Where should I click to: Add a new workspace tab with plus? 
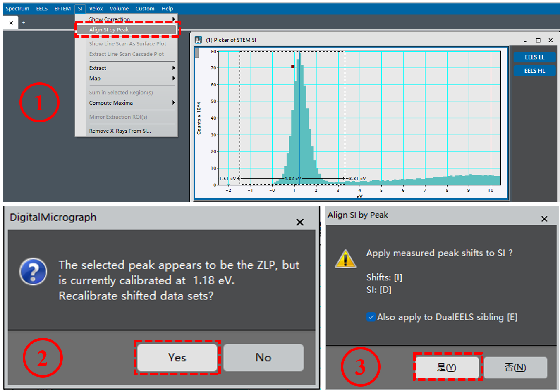coord(24,23)
